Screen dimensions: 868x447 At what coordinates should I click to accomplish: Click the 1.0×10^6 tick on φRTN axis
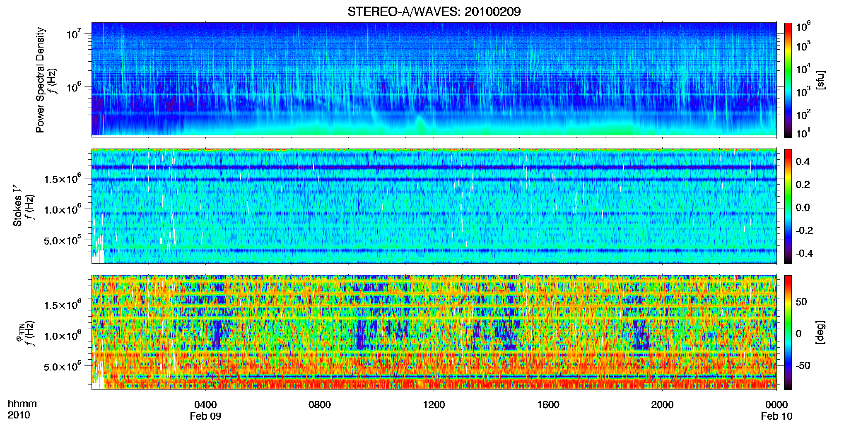coord(63,336)
